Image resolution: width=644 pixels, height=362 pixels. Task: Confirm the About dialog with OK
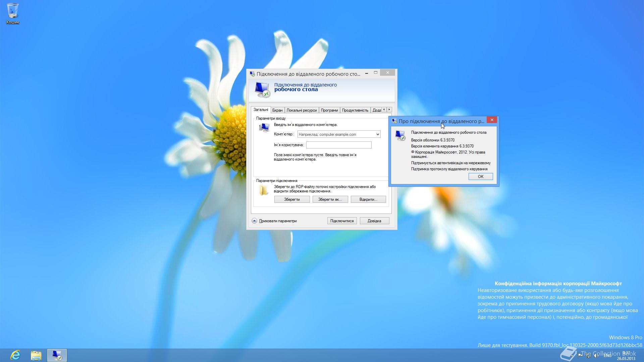click(x=481, y=177)
